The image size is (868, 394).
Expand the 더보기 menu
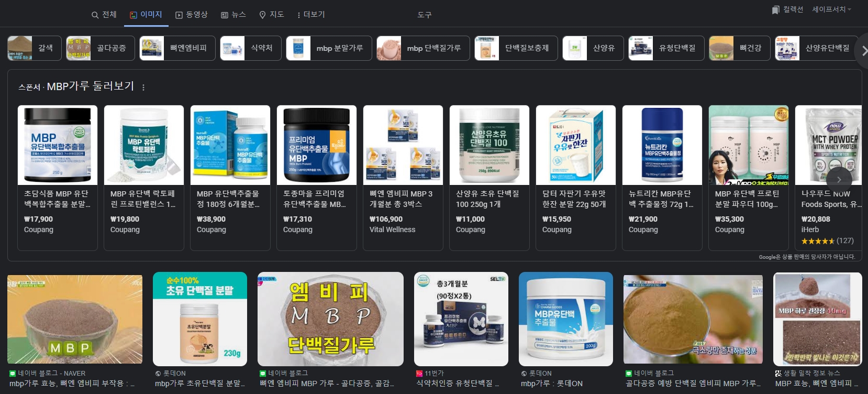click(311, 15)
